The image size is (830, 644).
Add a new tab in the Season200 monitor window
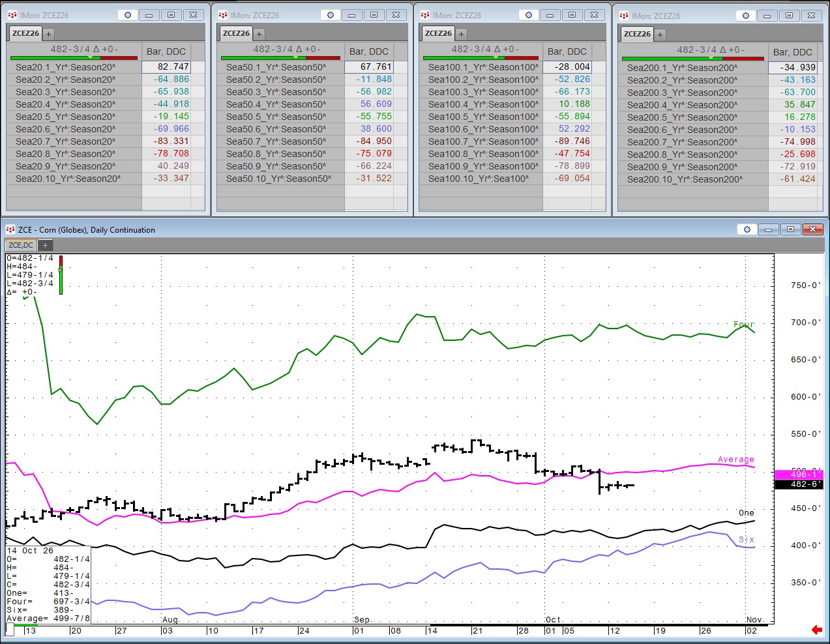660,35
